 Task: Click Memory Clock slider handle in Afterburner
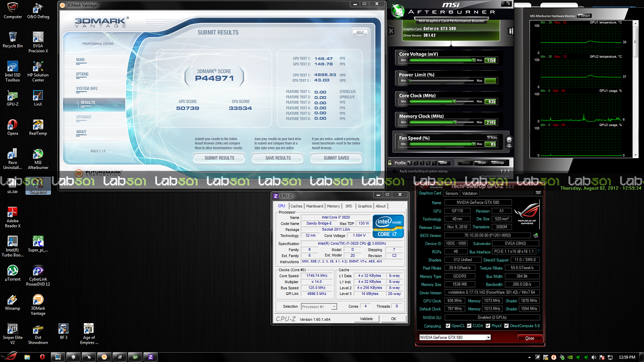(x=455, y=122)
